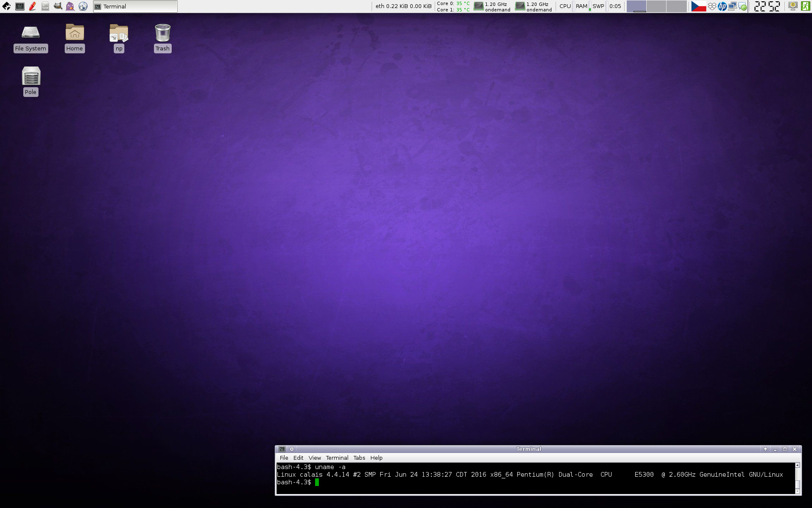Open the Terminal Help menu
Screen dimensions: 812x508
(x=376, y=458)
